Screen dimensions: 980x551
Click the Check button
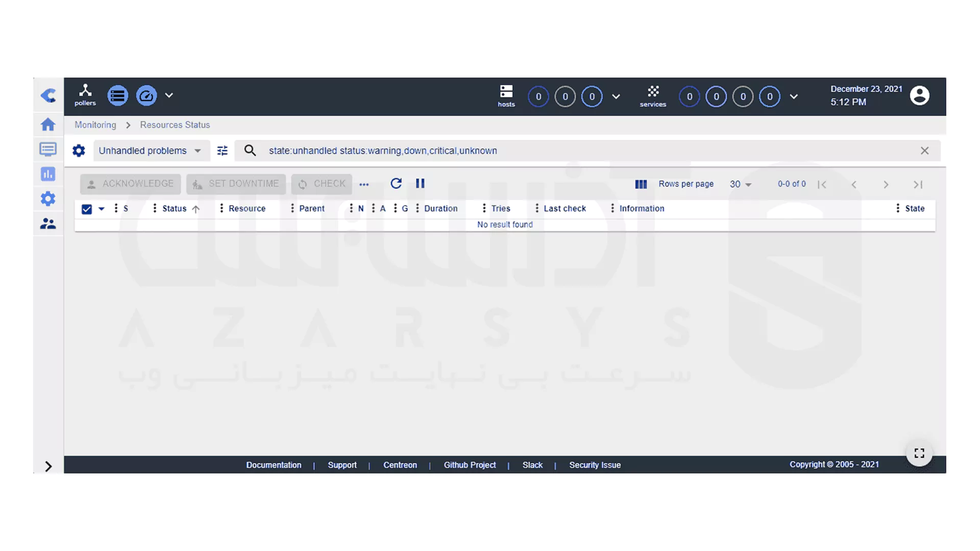[322, 184]
